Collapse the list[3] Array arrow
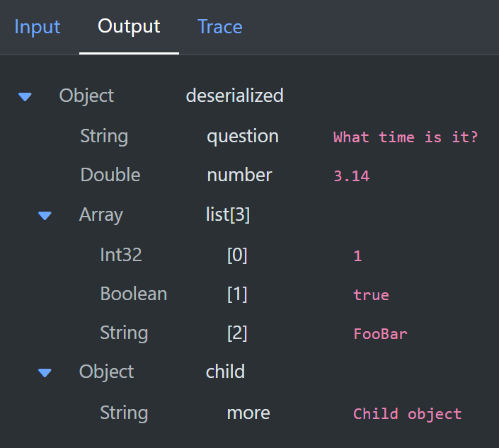 coord(45,215)
